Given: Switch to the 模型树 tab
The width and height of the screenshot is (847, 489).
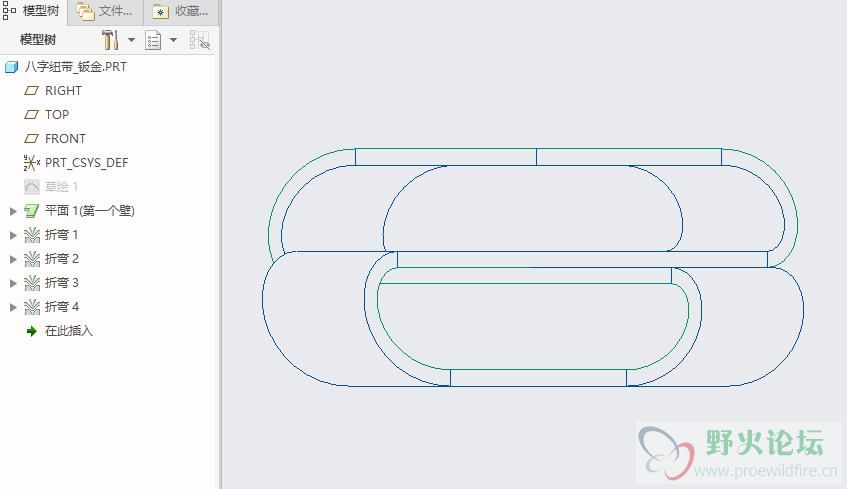Looking at the screenshot, I should tap(32, 11).
